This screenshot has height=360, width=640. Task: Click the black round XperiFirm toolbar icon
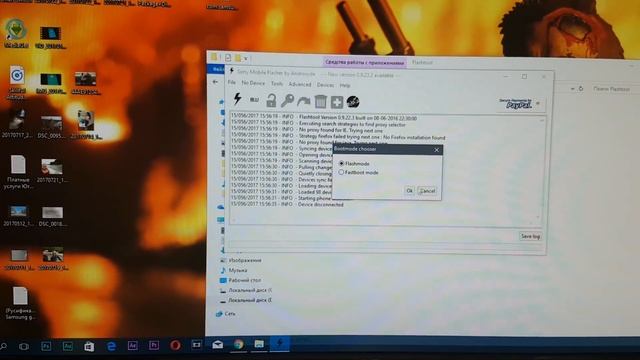[x=353, y=102]
